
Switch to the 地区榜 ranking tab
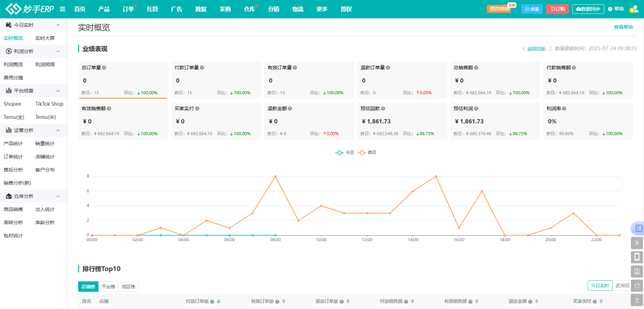129,286
